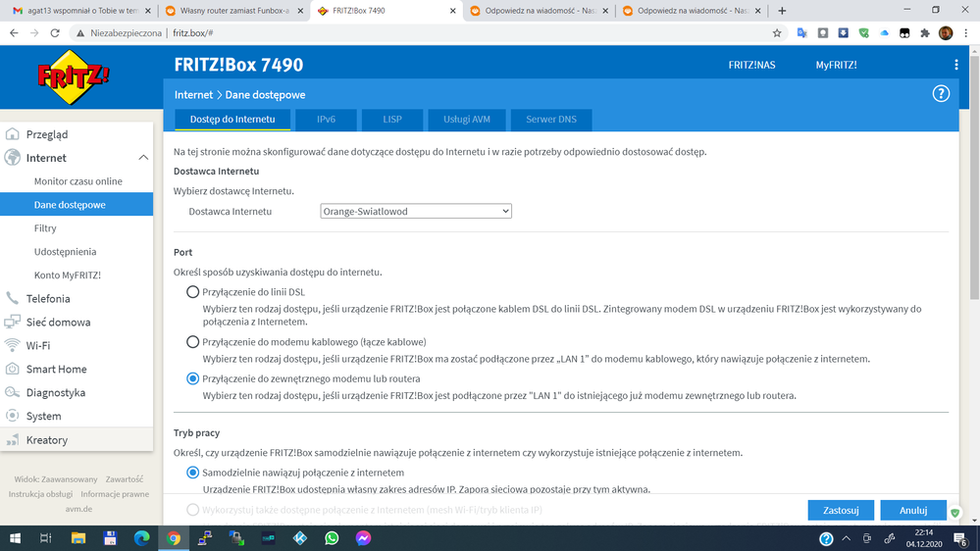
Task: Open the three-dot menu in FRITZ!Box header
Action: tap(955, 65)
